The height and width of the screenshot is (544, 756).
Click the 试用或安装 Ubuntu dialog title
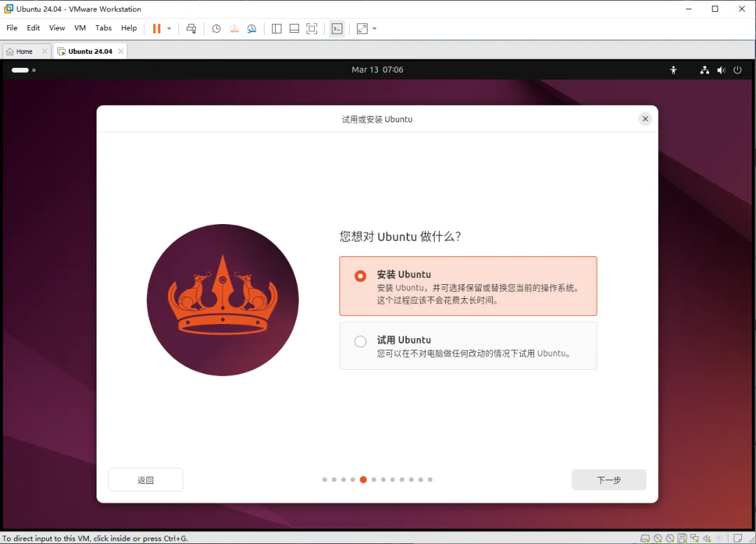click(377, 119)
